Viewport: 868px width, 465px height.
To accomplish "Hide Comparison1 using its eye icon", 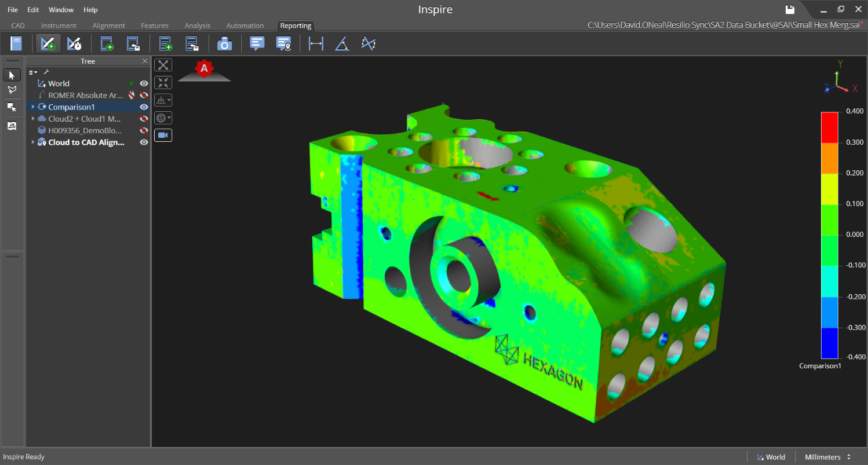I will pos(144,107).
